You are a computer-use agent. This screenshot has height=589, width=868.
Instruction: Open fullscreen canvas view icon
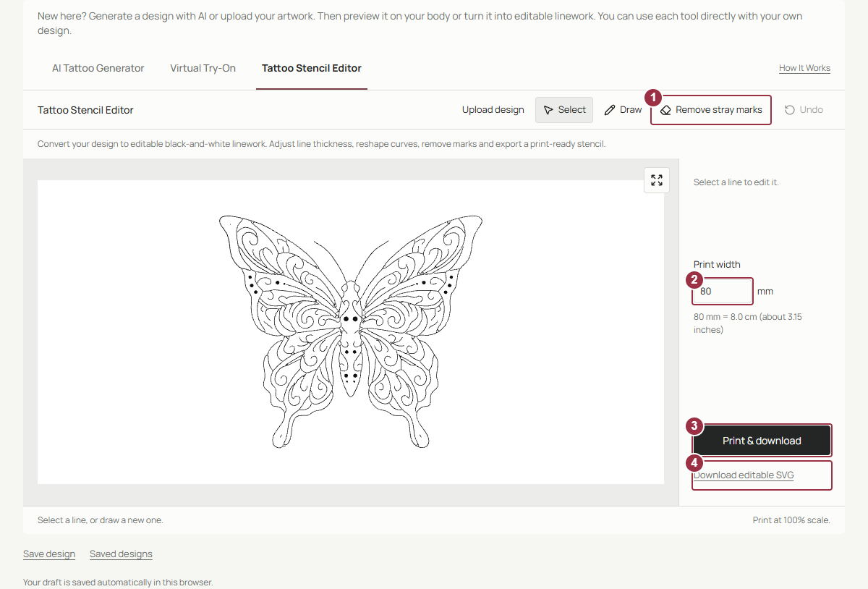tap(657, 180)
